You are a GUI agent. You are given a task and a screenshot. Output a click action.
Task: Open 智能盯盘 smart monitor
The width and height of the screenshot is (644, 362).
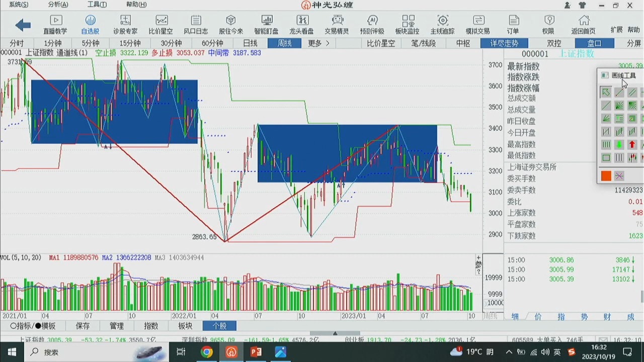(x=266, y=25)
